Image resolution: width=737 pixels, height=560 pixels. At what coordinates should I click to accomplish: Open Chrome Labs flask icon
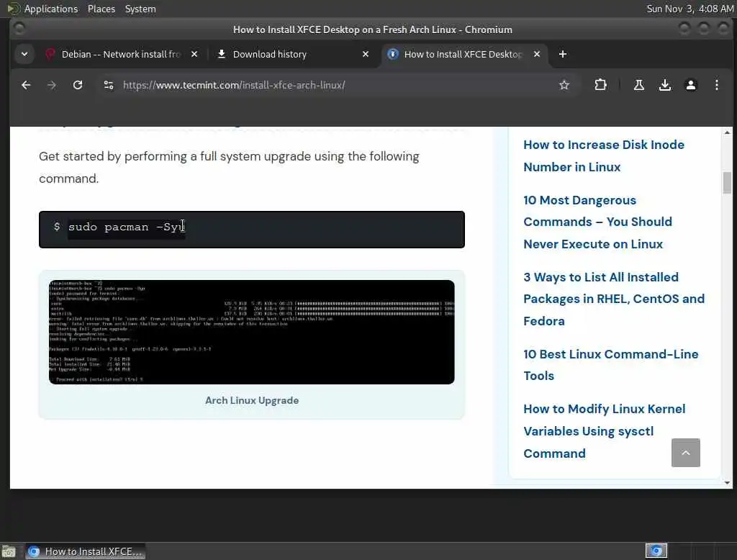639,85
